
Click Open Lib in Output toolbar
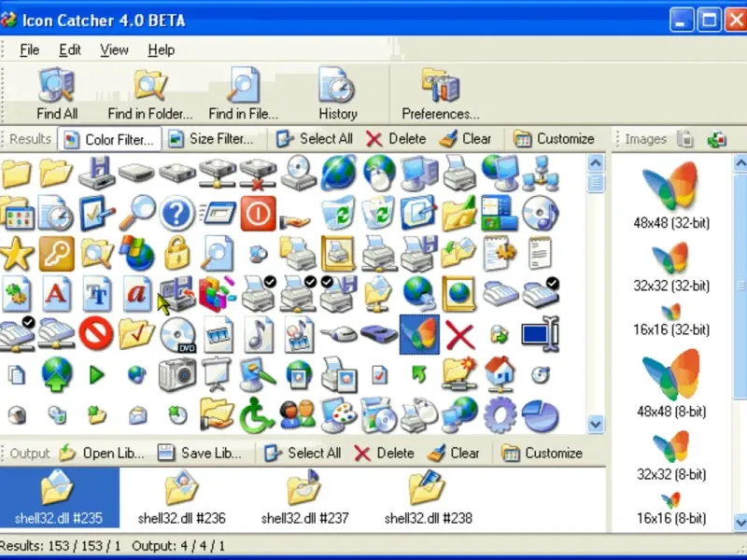(x=102, y=453)
